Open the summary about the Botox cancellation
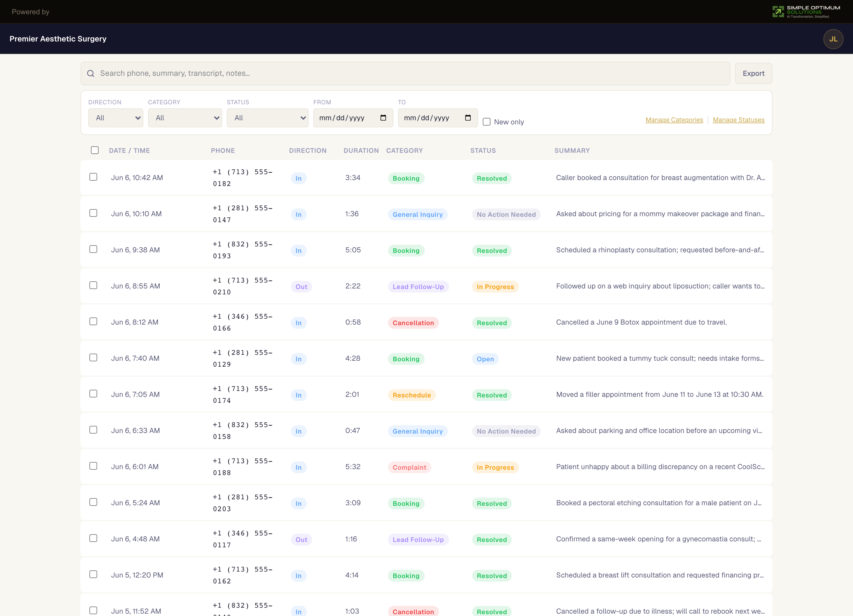The height and width of the screenshot is (616, 853). (x=641, y=322)
